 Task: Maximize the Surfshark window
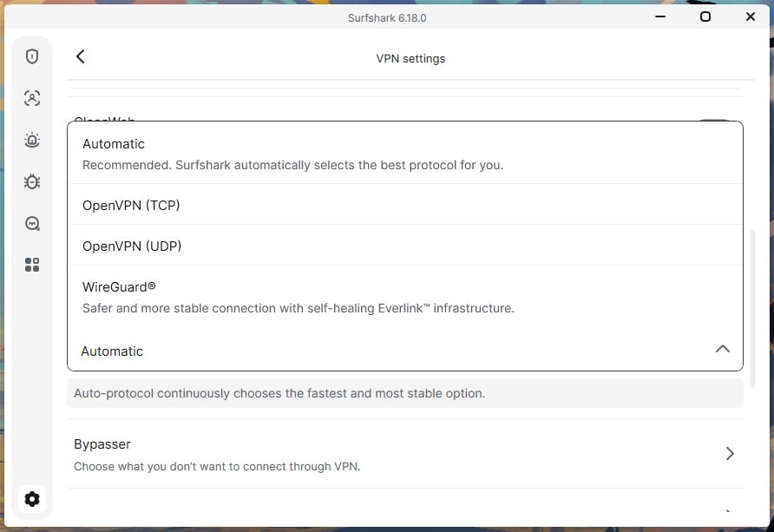705,16
